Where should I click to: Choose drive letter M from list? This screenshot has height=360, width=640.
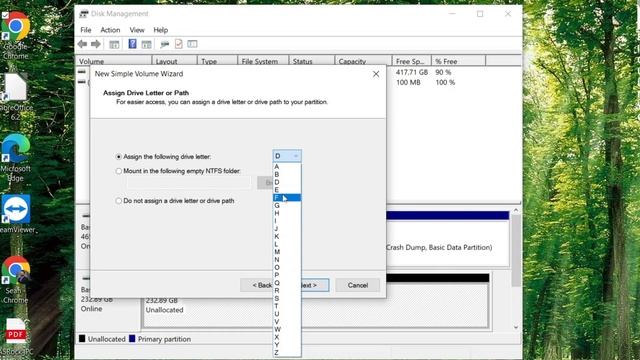287,252
